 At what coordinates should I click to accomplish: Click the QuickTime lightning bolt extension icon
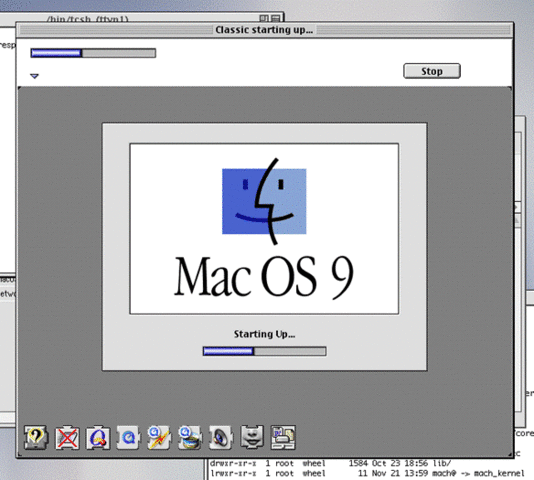pyautogui.click(x=159, y=437)
